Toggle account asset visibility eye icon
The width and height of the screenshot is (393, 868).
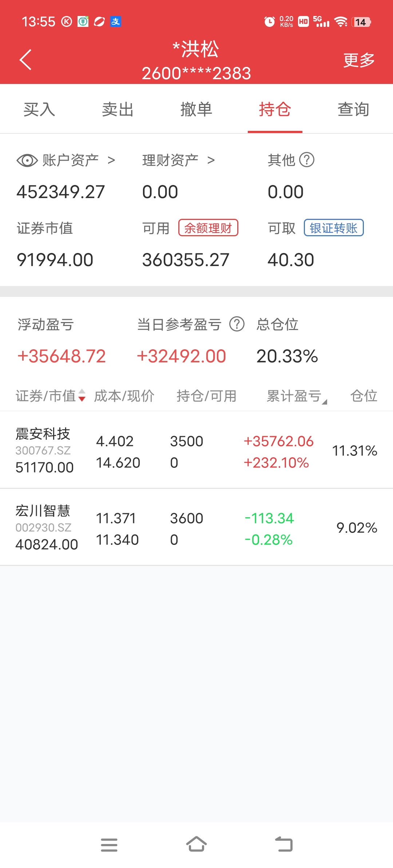pyautogui.click(x=27, y=160)
